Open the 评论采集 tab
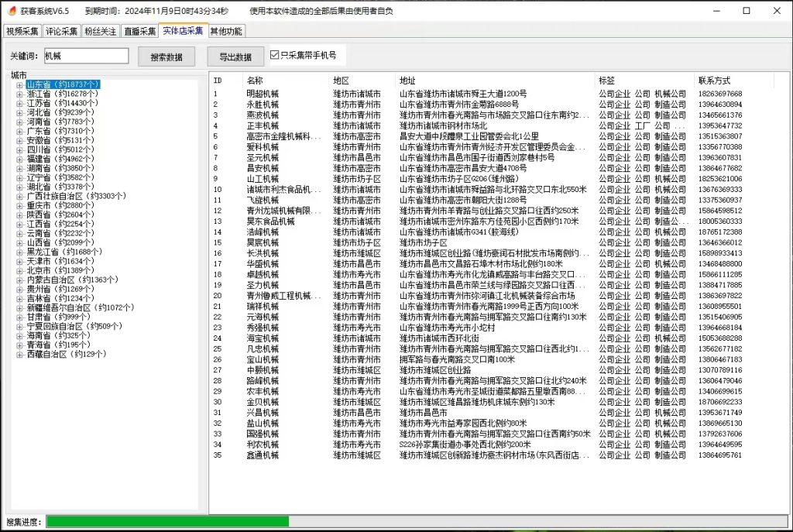The width and height of the screenshot is (793, 532). (61, 32)
